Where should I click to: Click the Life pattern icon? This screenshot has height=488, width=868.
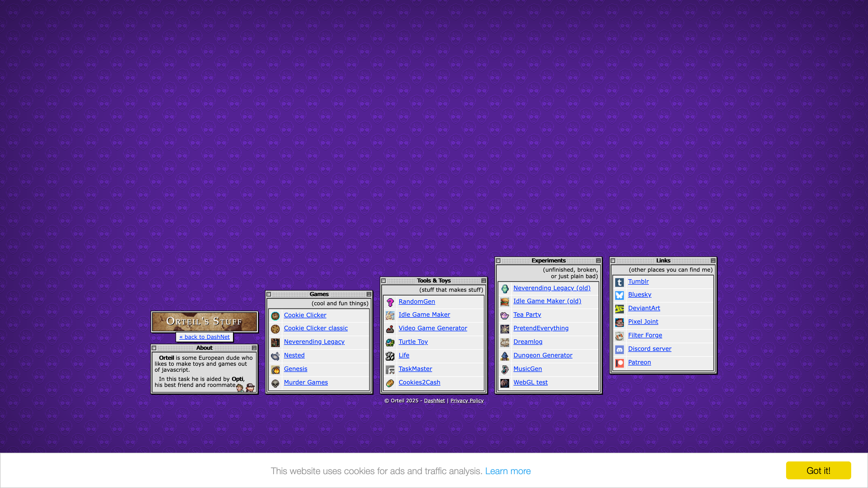pyautogui.click(x=390, y=356)
